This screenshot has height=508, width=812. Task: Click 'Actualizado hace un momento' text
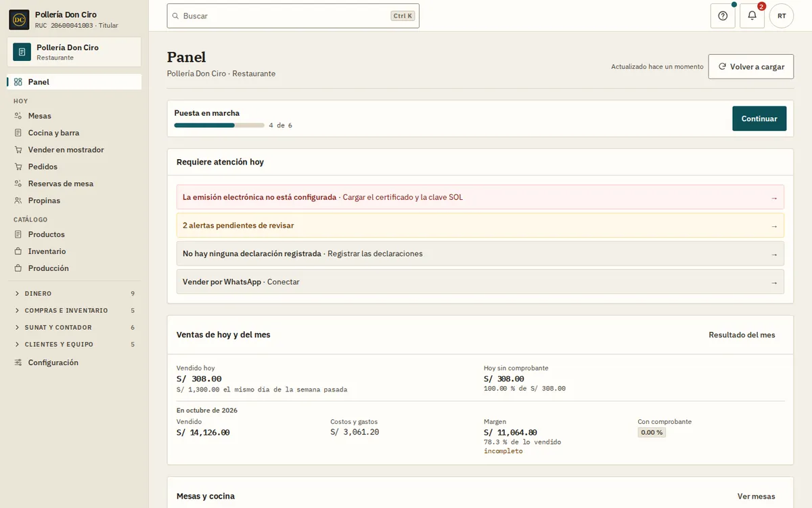pos(657,66)
